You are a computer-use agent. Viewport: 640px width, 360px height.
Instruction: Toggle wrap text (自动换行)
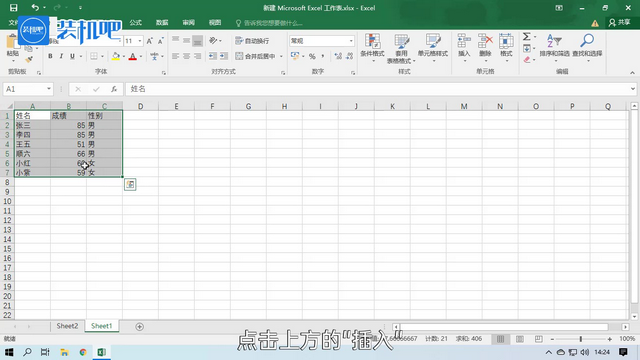(252, 40)
